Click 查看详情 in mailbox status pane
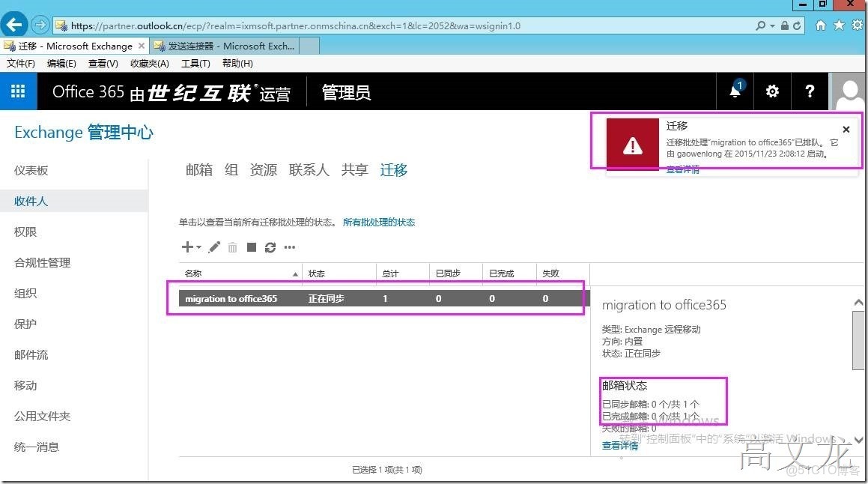 (619, 444)
